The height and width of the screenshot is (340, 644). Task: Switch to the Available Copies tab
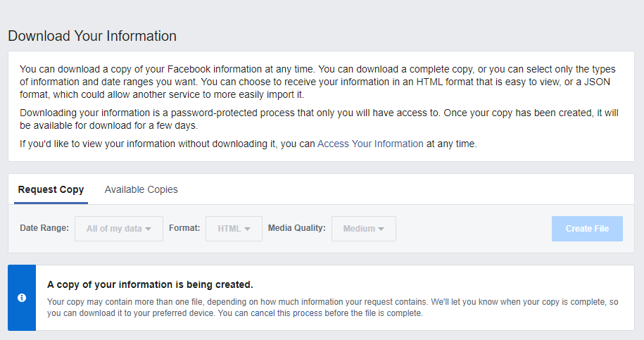(141, 189)
